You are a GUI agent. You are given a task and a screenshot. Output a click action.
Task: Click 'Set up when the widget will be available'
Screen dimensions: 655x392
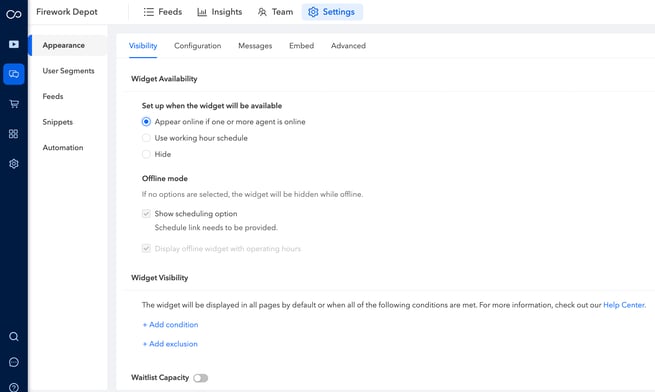212,106
